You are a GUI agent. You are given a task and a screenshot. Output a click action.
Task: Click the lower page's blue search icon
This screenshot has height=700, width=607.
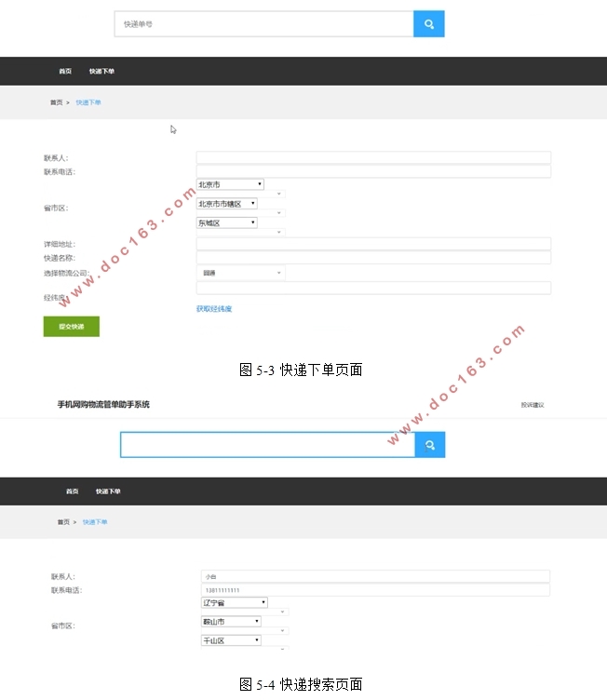click(430, 445)
